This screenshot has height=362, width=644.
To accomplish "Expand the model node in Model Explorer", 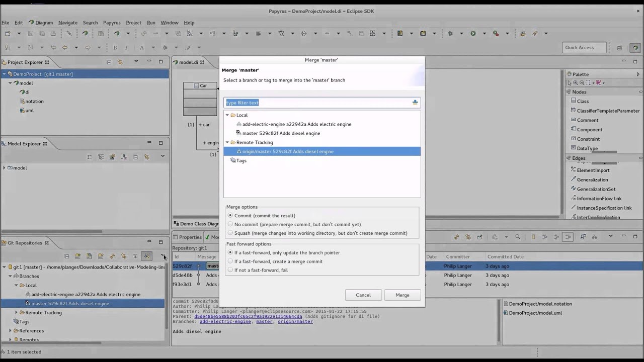I will pos(4,168).
